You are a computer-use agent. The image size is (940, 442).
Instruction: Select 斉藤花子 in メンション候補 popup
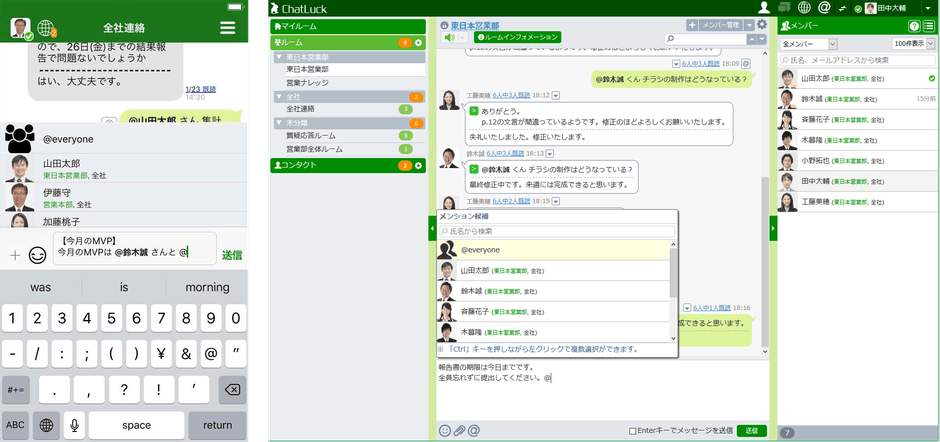pos(553,311)
